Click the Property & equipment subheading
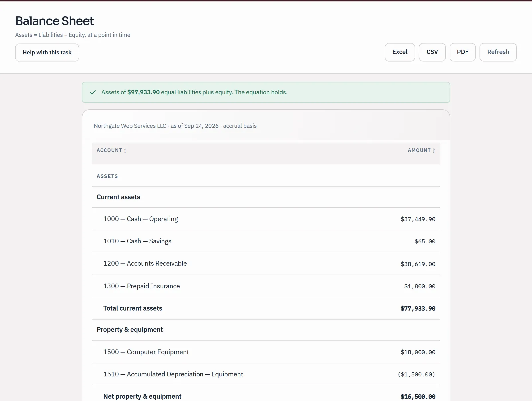 (x=130, y=330)
